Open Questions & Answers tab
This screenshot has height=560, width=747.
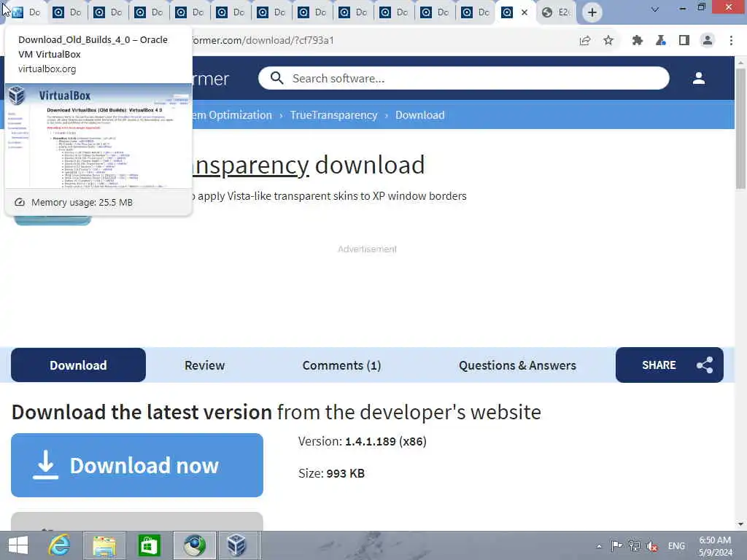[x=517, y=365]
